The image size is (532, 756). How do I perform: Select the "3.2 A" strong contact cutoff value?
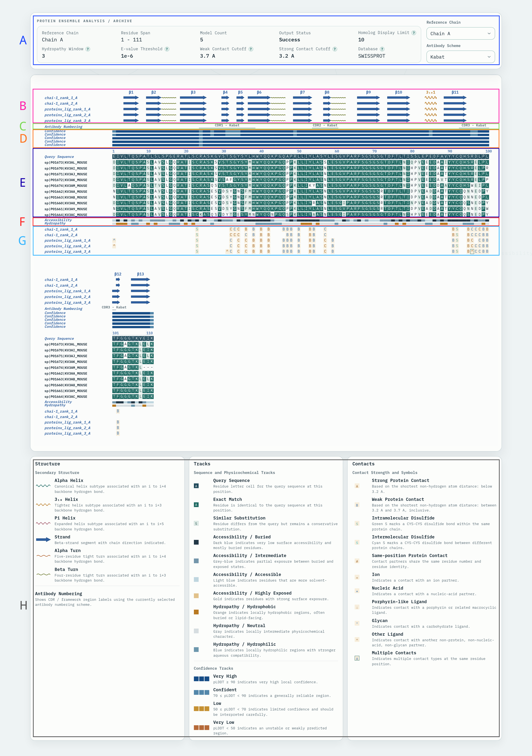[286, 56]
